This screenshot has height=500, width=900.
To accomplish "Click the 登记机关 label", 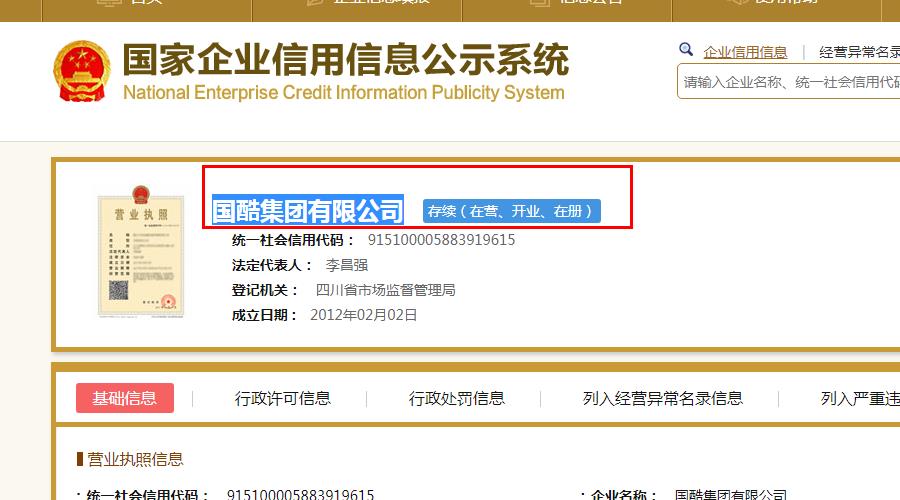I will (265, 290).
